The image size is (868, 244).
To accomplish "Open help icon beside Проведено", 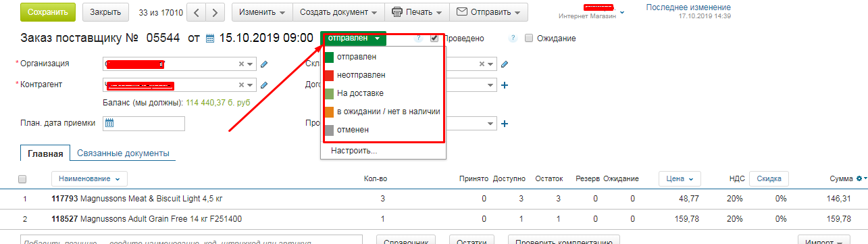I will pyautogui.click(x=419, y=39).
